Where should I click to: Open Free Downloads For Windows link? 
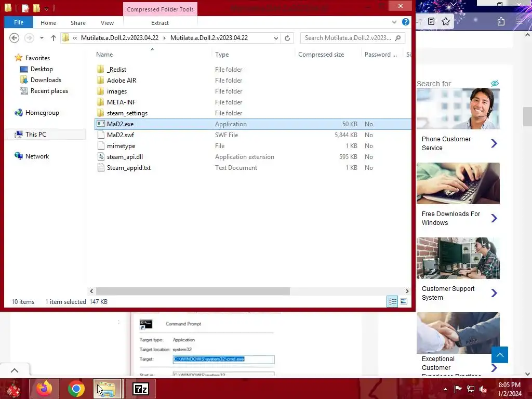point(451,218)
